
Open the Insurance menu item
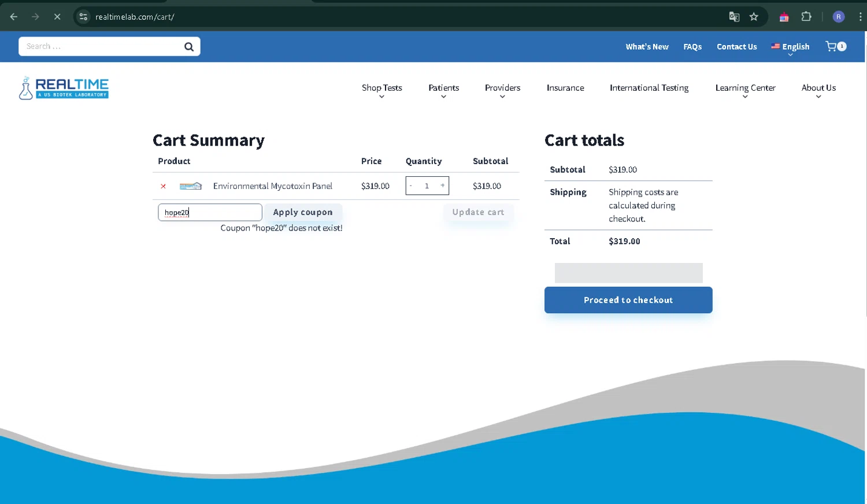[565, 88]
